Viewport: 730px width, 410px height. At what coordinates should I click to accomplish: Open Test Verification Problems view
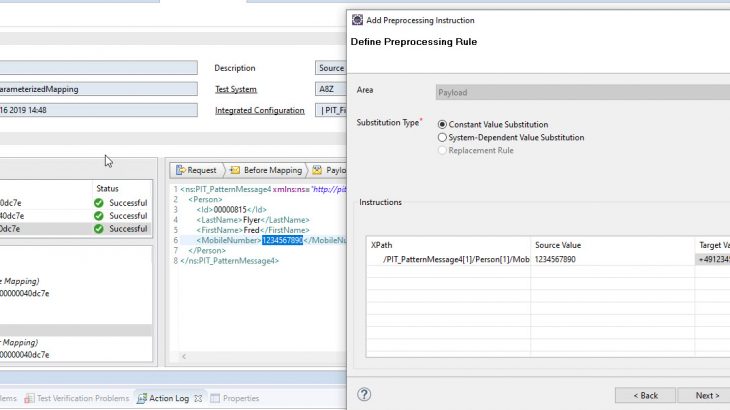[x=83, y=398]
